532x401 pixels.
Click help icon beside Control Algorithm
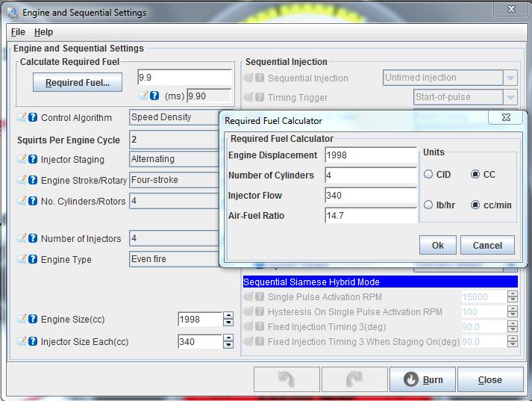pos(33,117)
